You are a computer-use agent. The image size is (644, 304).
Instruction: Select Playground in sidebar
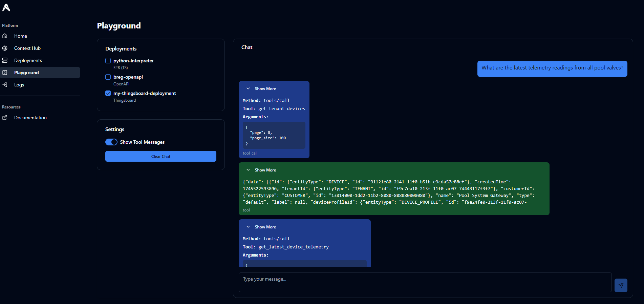pos(40,73)
